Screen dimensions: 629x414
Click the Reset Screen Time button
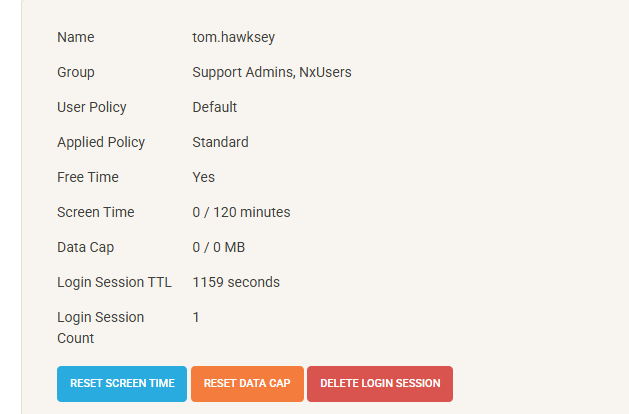tap(122, 384)
